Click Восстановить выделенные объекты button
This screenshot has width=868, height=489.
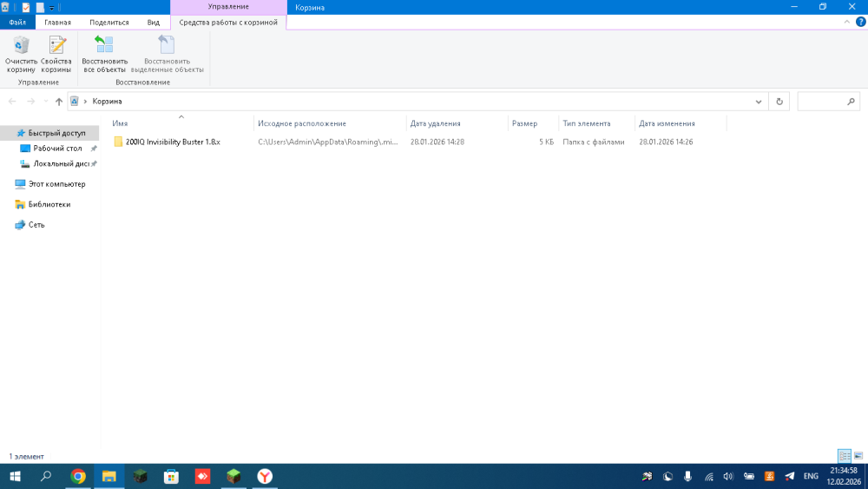[x=168, y=54]
